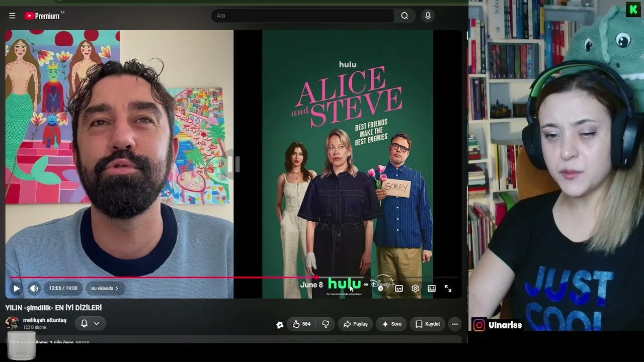The image size is (644, 362).
Task: Share the video via Paylaş
Action: pos(355,324)
